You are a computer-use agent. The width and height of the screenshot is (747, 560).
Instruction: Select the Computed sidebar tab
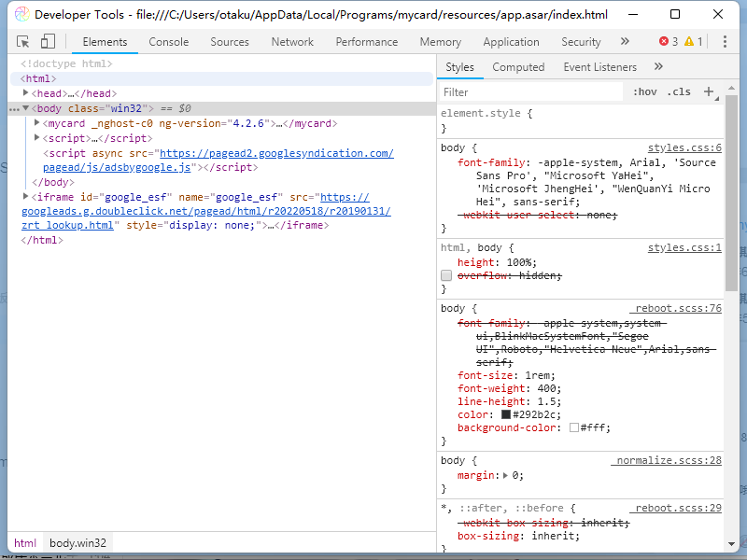[x=518, y=67]
